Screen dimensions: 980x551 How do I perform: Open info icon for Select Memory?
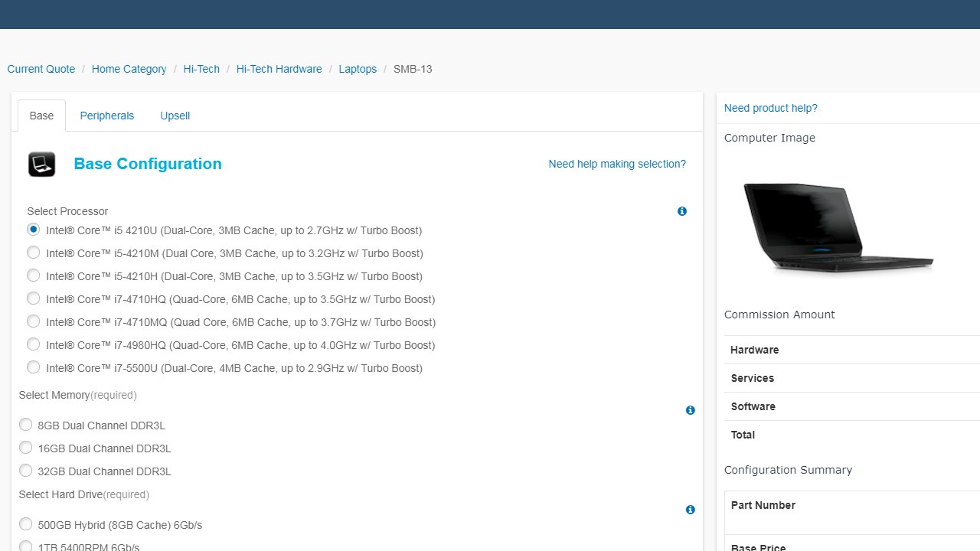click(690, 410)
